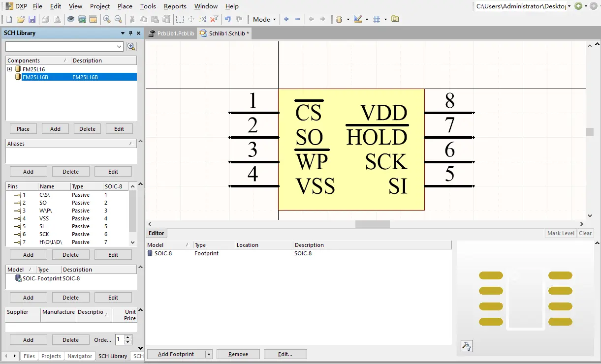Print the document using printer icon
This screenshot has width=601, height=364.
[45, 19]
